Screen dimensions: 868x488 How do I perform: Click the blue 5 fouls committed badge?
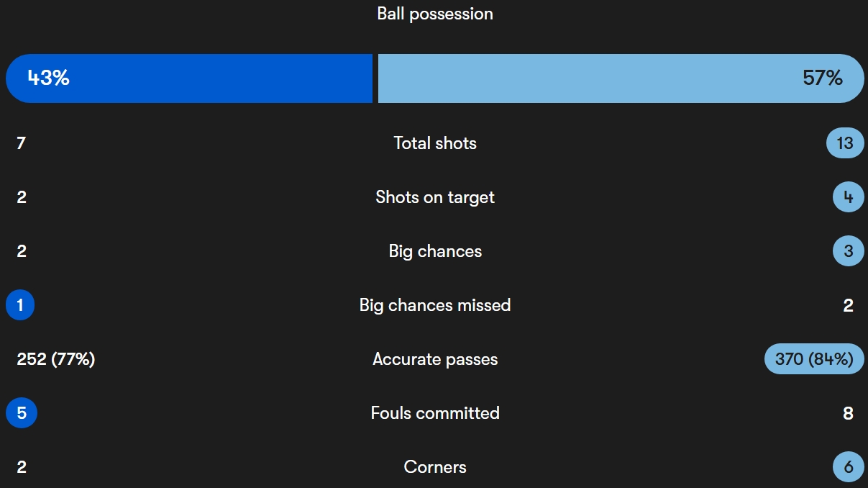(x=21, y=413)
